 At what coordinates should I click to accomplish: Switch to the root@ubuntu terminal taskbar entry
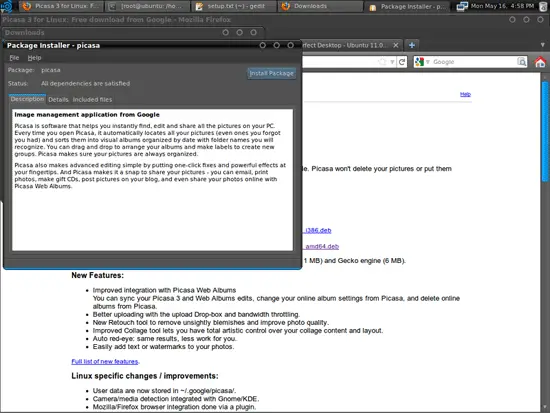tap(148, 6)
